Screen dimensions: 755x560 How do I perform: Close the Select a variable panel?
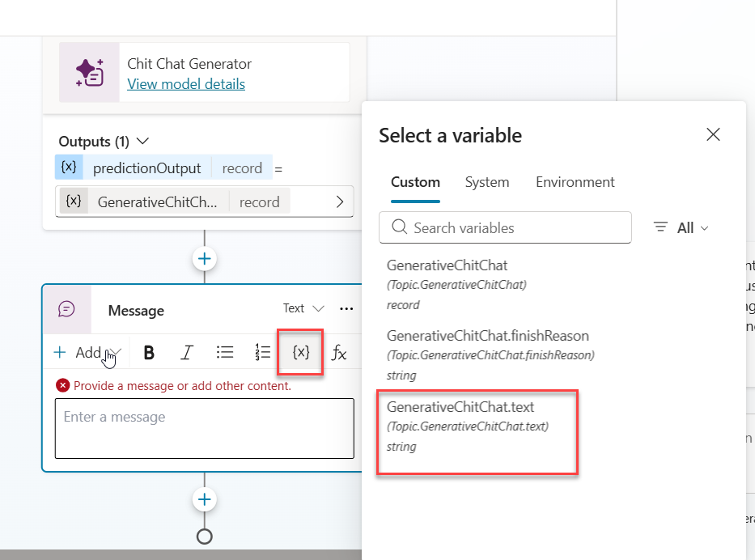pos(713,135)
